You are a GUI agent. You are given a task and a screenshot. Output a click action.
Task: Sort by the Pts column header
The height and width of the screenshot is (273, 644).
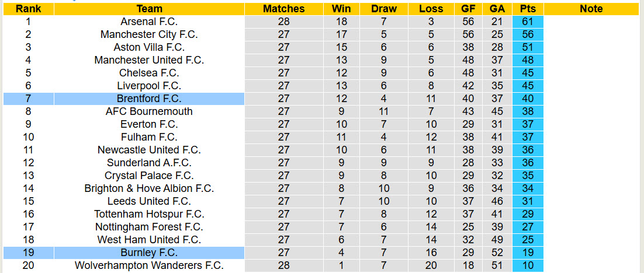[527, 9]
